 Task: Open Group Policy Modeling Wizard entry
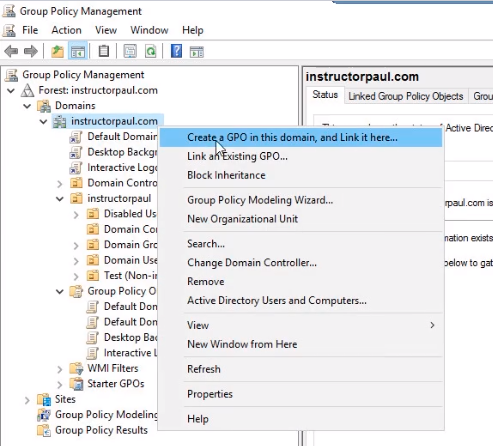tap(301, 200)
